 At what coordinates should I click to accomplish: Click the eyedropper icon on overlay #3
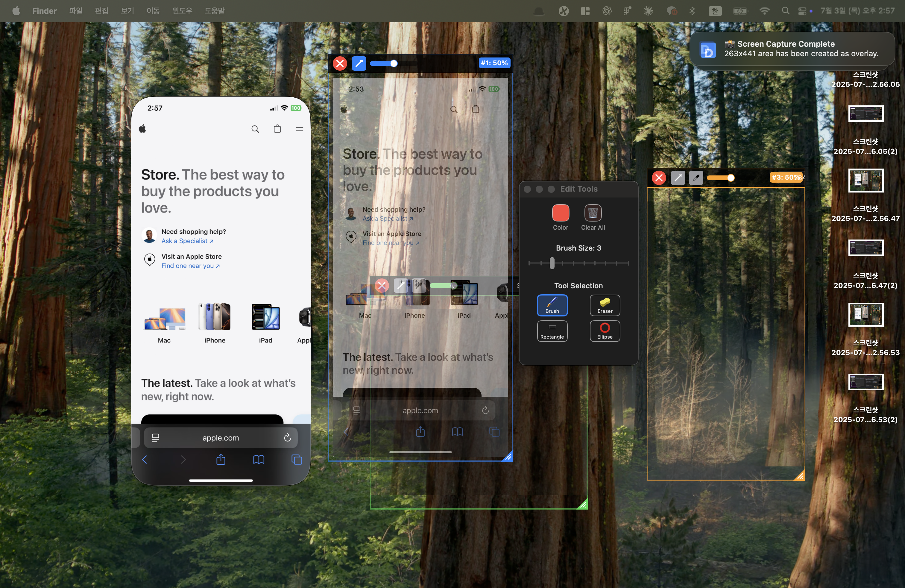point(696,178)
